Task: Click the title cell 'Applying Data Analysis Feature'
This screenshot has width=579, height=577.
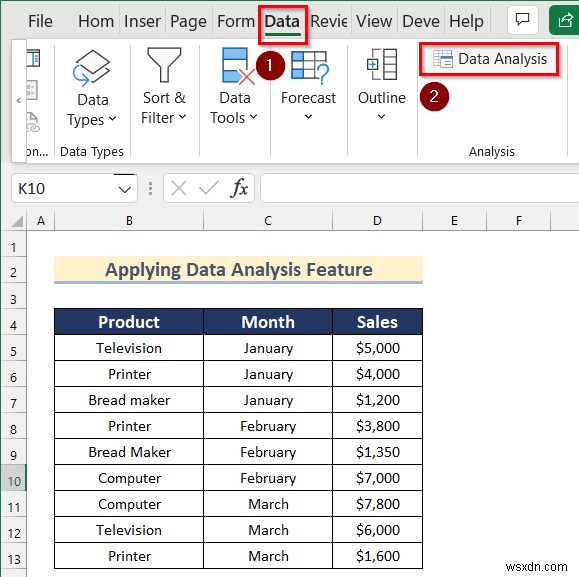Action: (x=239, y=269)
